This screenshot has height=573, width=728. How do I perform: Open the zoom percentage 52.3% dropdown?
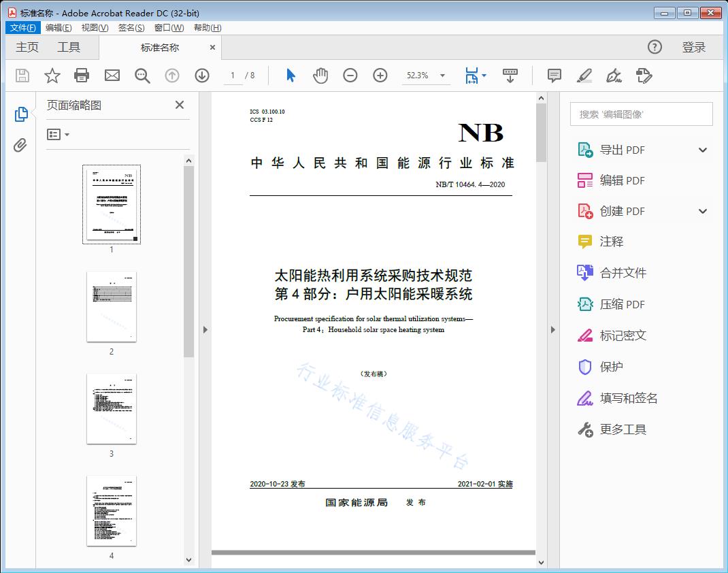coord(426,76)
